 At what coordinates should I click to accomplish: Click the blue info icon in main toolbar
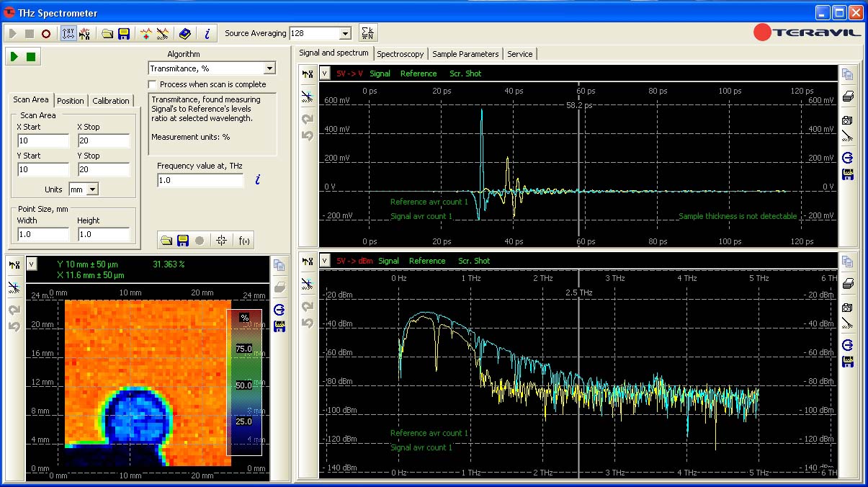pyautogui.click(x=207, y=33)
